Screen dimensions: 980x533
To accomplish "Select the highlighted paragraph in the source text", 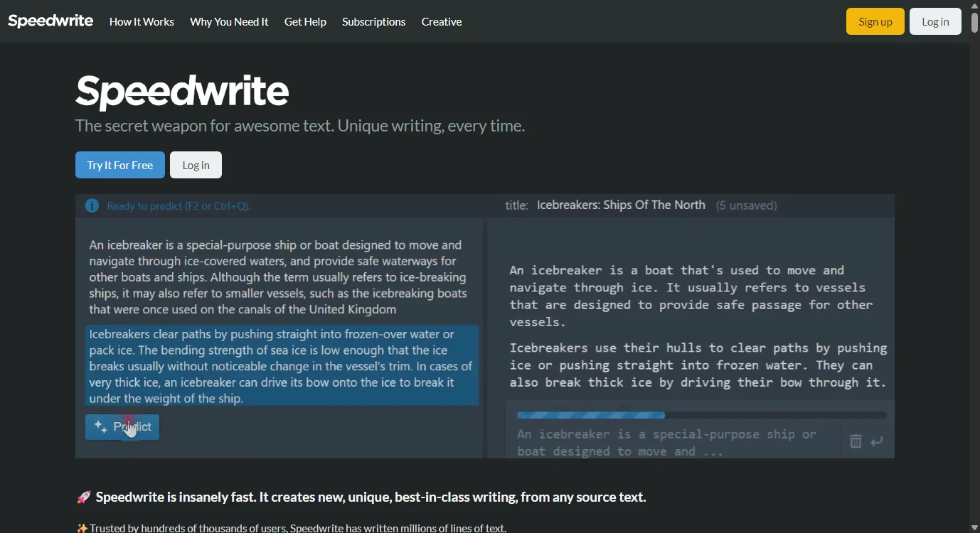I will pyautogui.click(x=282, y=365).
